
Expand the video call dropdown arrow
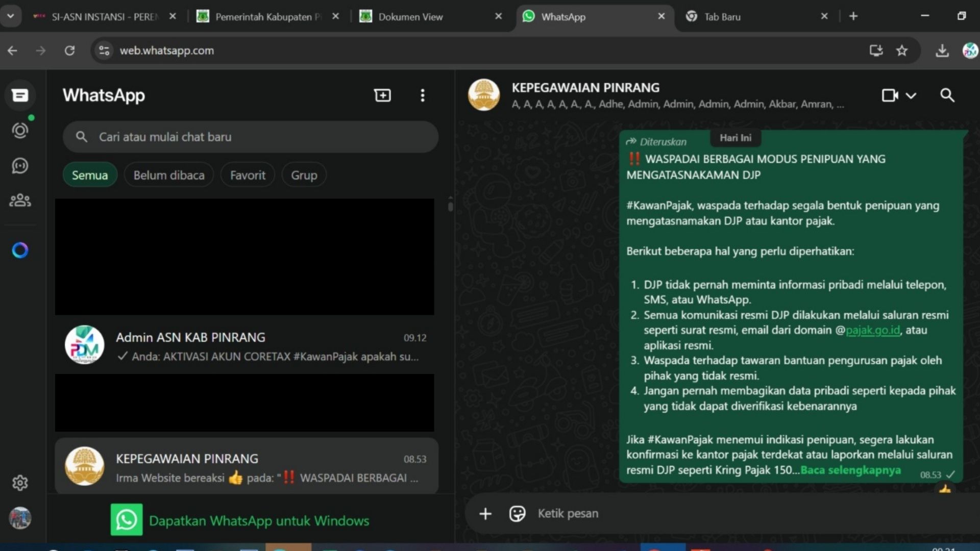911,95
